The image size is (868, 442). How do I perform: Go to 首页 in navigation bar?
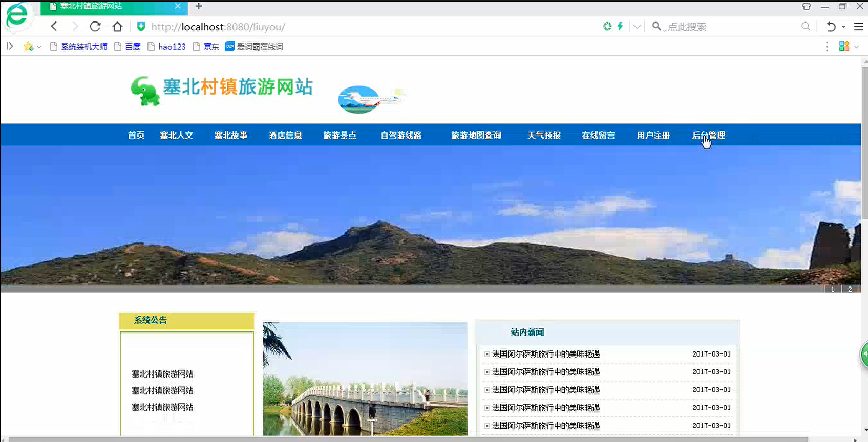(x=136, y=135)
